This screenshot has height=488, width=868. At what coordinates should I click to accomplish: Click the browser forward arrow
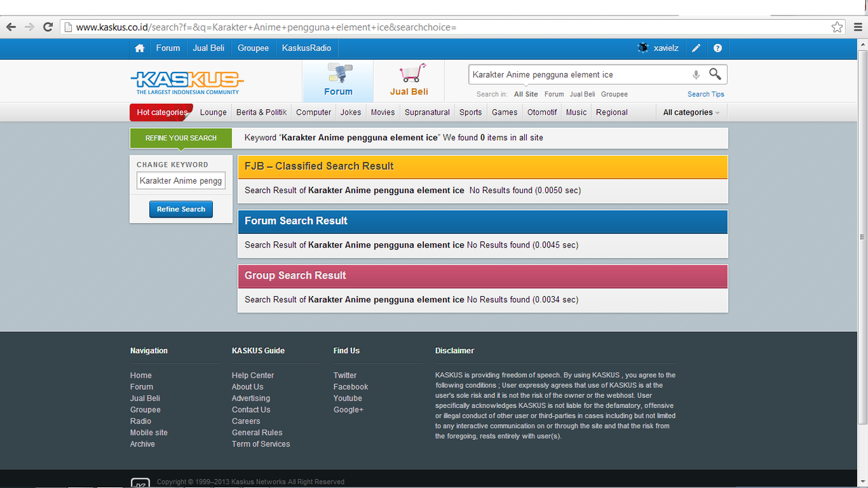click(x=29, y=27)
